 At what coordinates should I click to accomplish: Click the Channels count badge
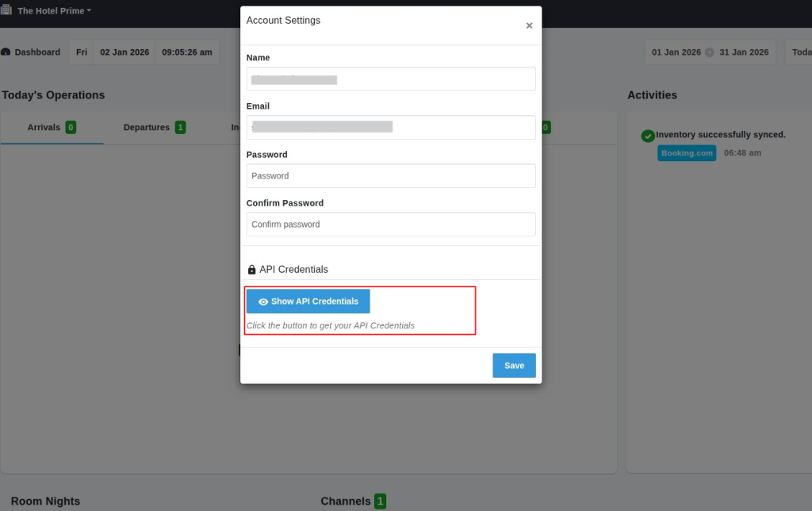[381, 501]
